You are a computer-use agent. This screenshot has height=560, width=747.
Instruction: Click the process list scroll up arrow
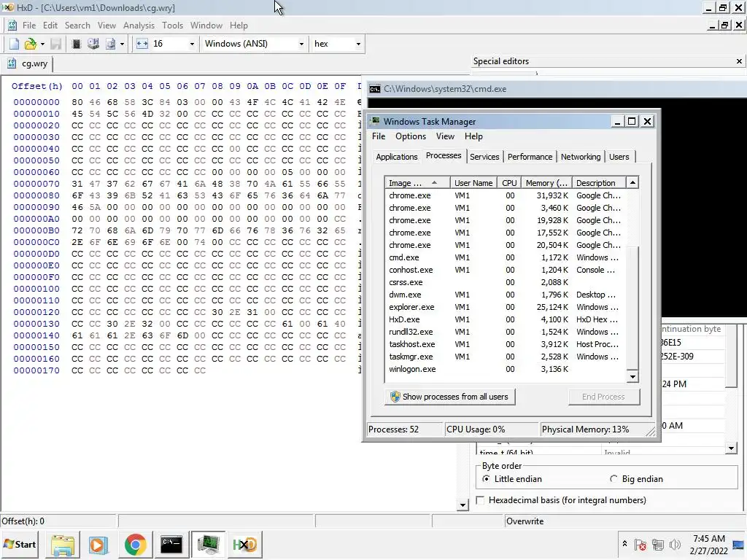click(x=632, y=182)
